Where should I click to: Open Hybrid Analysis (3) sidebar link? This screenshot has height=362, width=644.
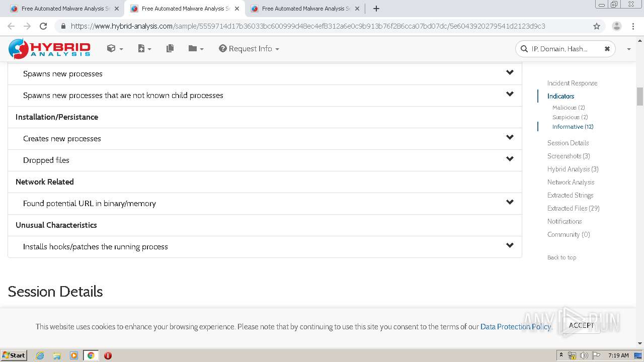[x=573, y=169]
